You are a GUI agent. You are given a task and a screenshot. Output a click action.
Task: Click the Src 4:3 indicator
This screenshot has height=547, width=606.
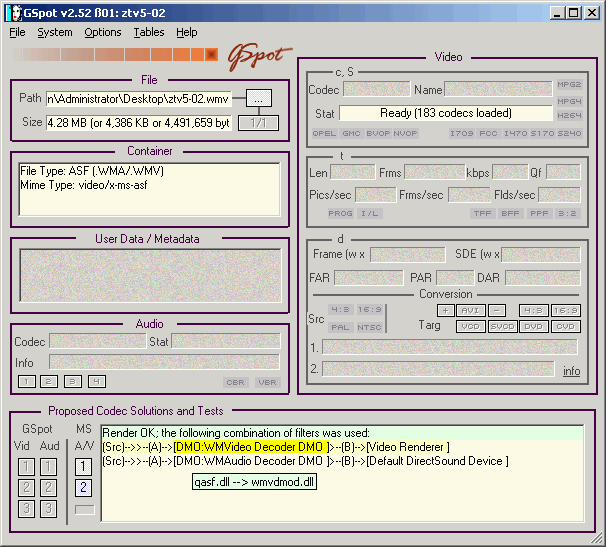340,310
